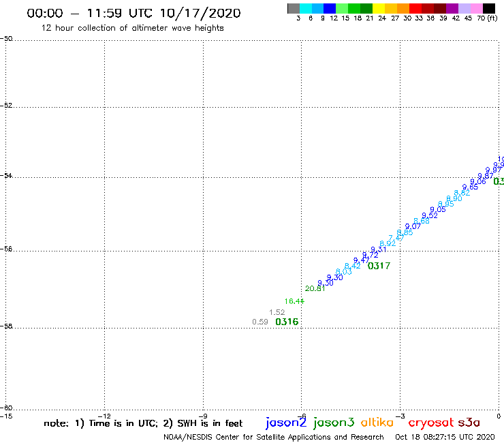Select the pink swatch in the color scale

[x=476, y=8]
